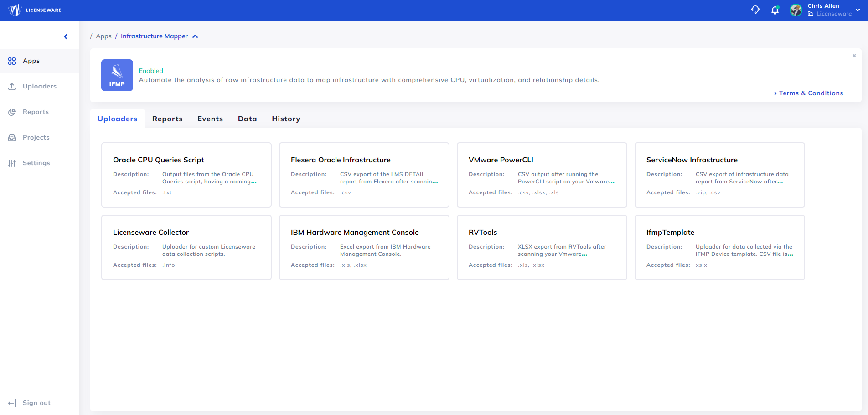Click accepted files '.info' text
The image size is (868, 415).
click(x=169, y=265)
